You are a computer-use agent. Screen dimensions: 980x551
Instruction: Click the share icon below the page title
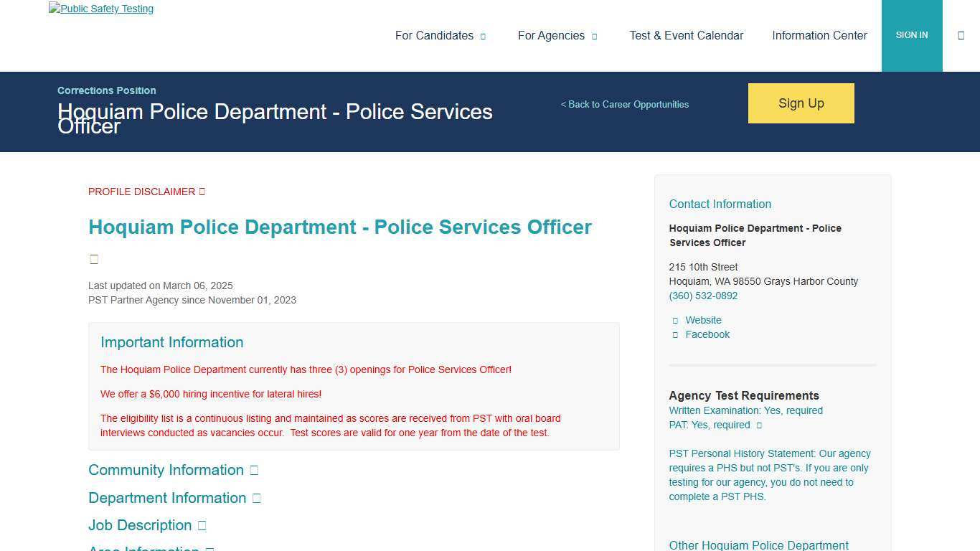pos(94,258)
